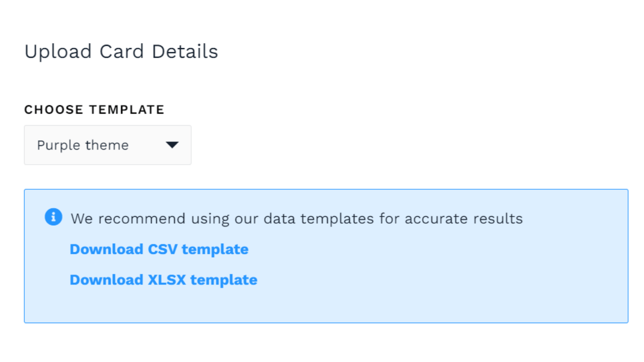Select the info indicator next to the recommendation
This screenshot has height=362, width=644.
point(54,217)
